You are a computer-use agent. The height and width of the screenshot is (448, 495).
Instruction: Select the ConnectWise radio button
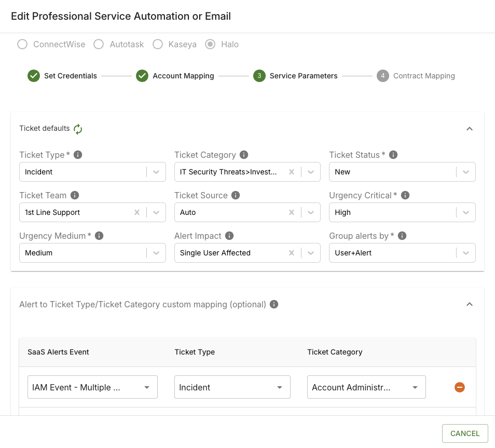click(x=22, y=45)
